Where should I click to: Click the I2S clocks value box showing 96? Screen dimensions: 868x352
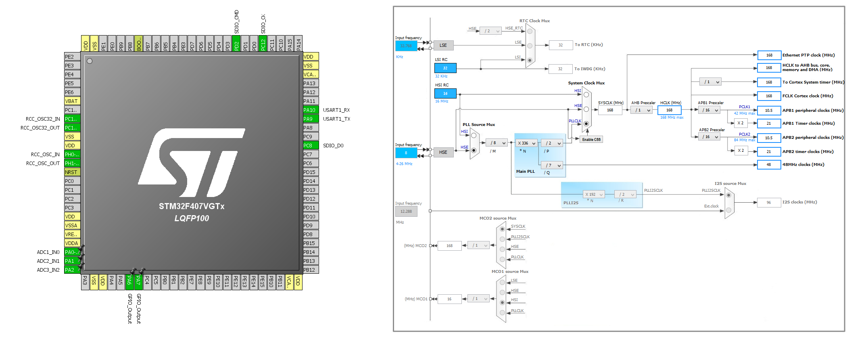pos(769,203)
